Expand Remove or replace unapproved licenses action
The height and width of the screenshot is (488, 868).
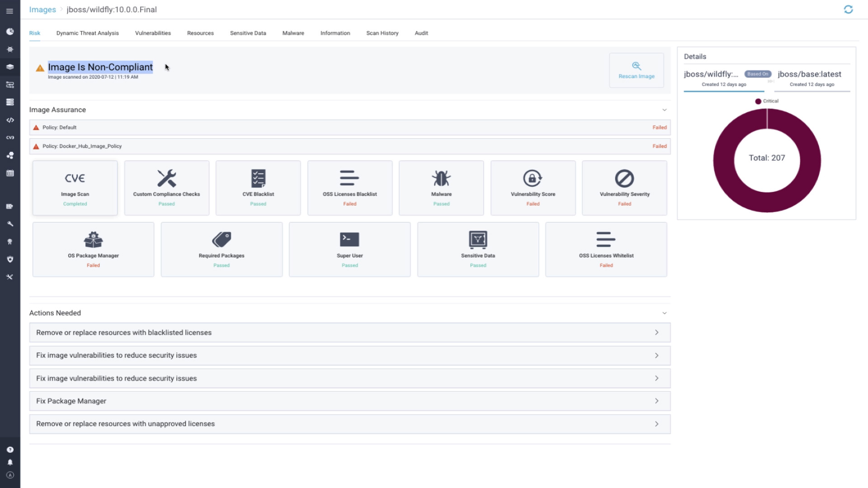tap(350, 424)
